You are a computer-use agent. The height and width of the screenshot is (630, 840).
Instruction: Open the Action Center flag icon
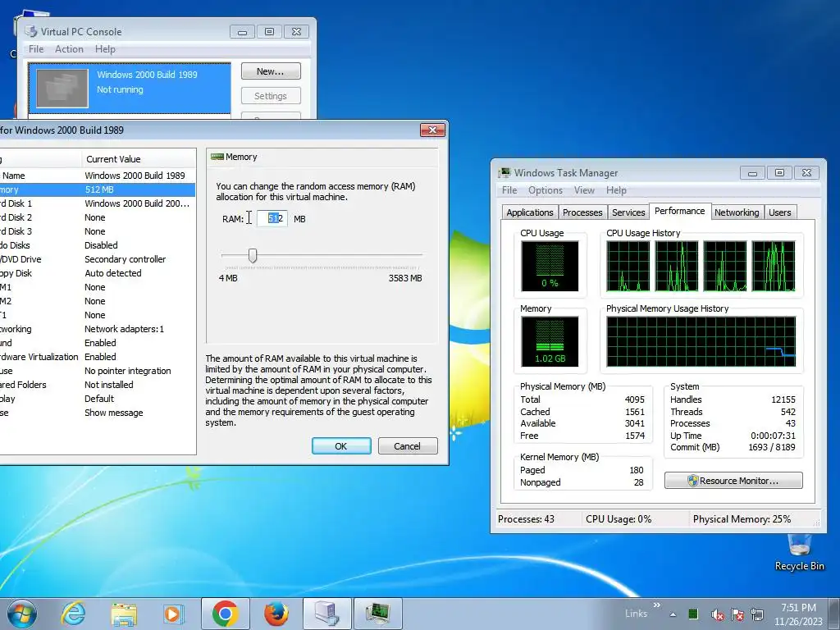pyautogui.click(x=737, y=614)
